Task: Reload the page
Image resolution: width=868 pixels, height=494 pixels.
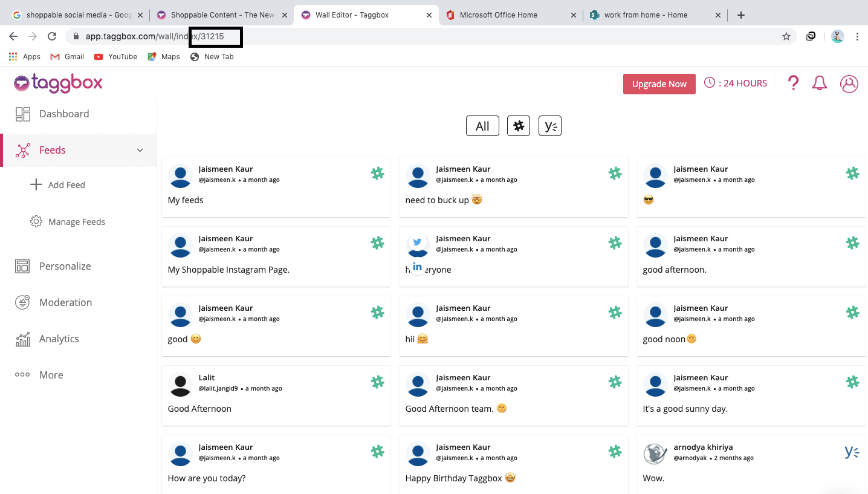Action: pos(52,36)
